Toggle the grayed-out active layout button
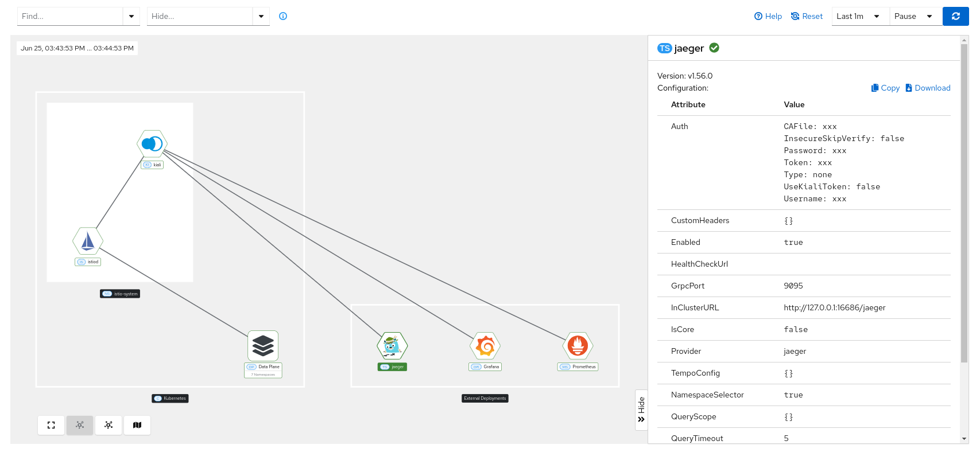 point(80,425)
